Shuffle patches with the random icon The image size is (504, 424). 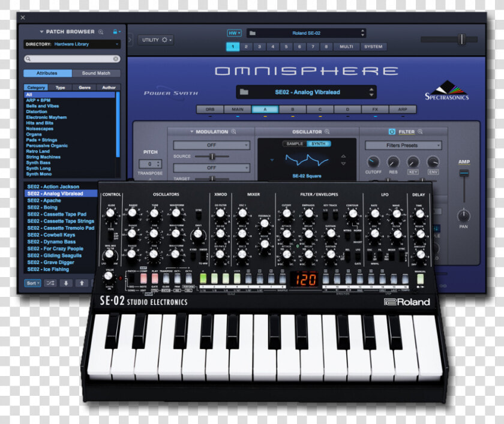coord(50,283)
